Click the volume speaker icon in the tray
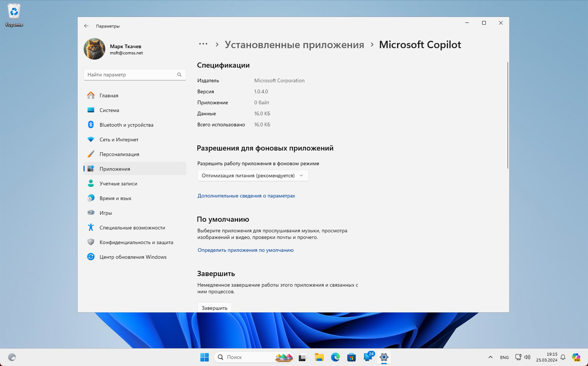Viewport: 588px width, 366px height. click(527, 357)
